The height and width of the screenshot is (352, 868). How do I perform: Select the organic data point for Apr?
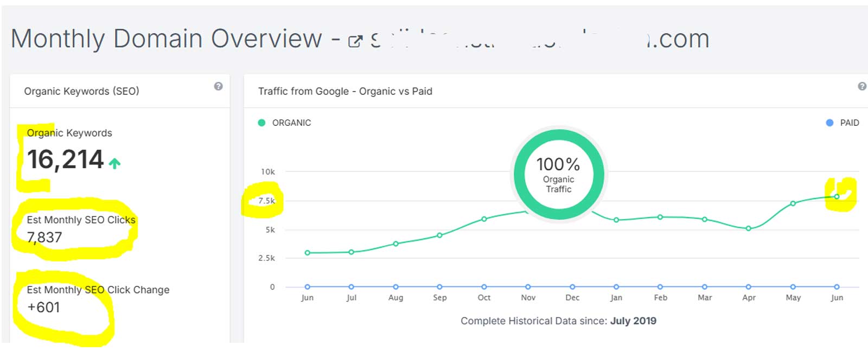749,228
